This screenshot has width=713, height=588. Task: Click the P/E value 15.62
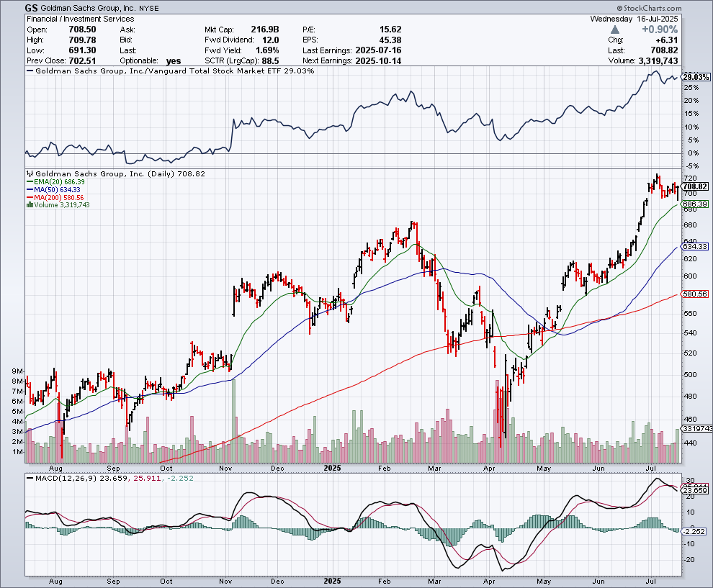click(x=390, y=30)
